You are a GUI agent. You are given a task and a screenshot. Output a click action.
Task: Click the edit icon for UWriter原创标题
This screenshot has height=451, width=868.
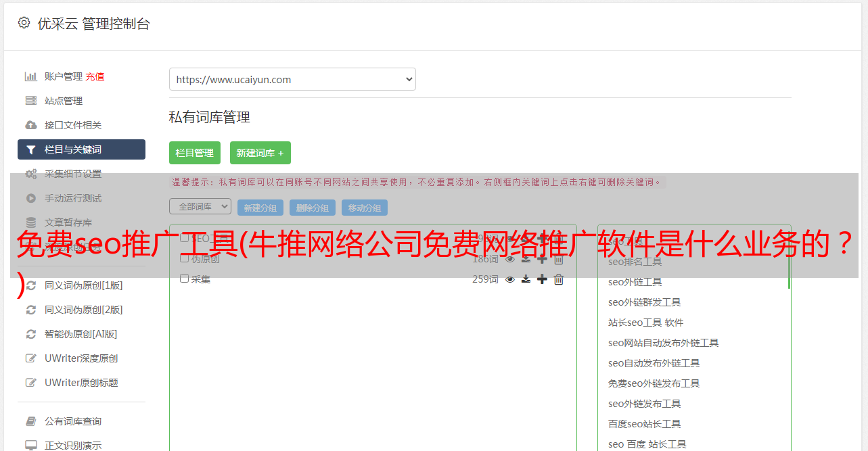31,383
